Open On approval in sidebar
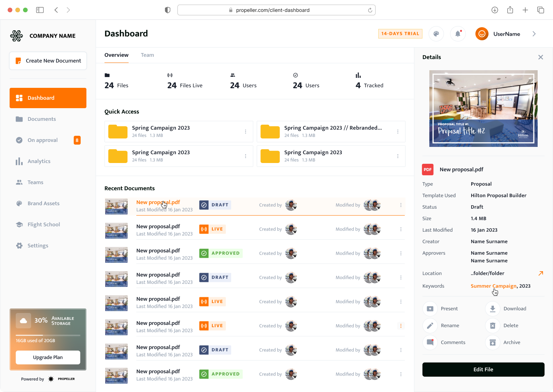 click(x=42, y=140)
